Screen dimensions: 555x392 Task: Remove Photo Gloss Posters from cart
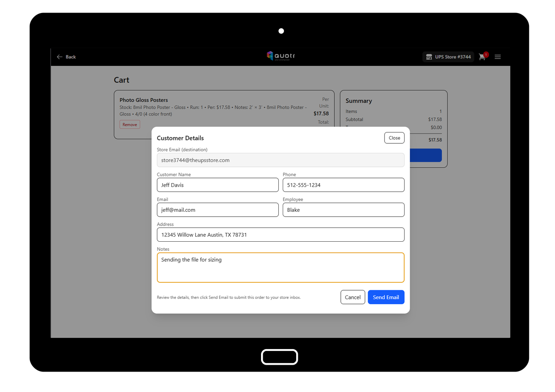[x=130, y=125]
